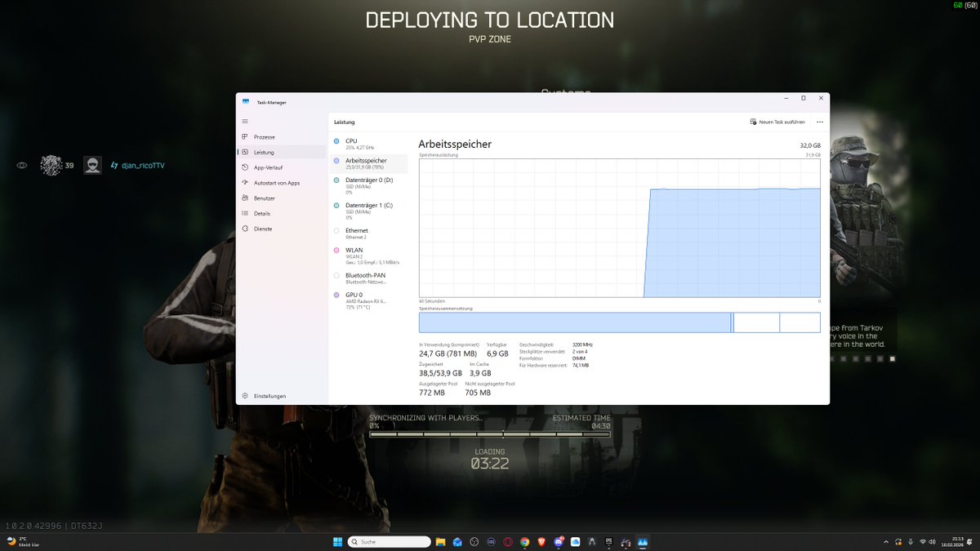Open the taskbar clock and date
Image resolution: width=980 pixels, height=551 pixels.
click(952, 542)
